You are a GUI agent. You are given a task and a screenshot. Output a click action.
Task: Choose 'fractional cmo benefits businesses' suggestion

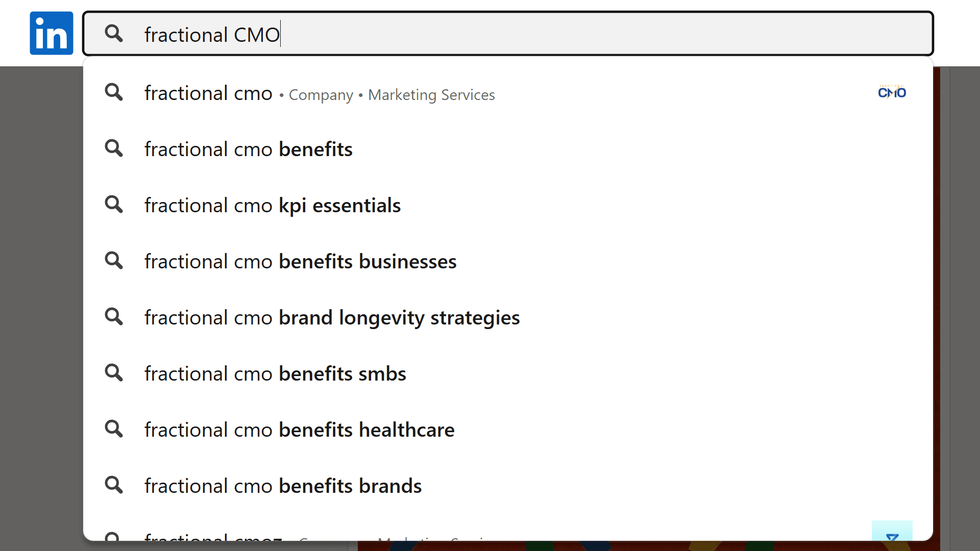tap(300, 261)
